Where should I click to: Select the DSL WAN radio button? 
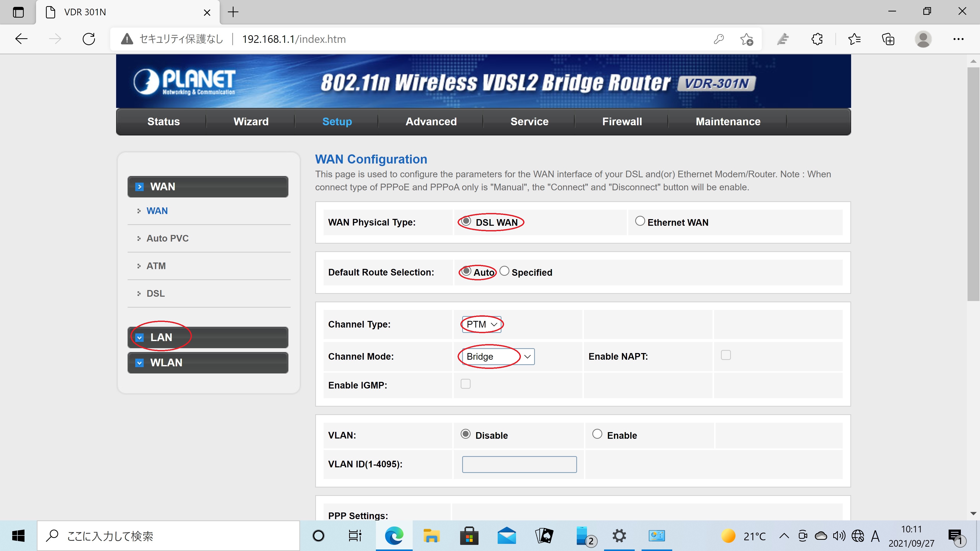[467, 221]
